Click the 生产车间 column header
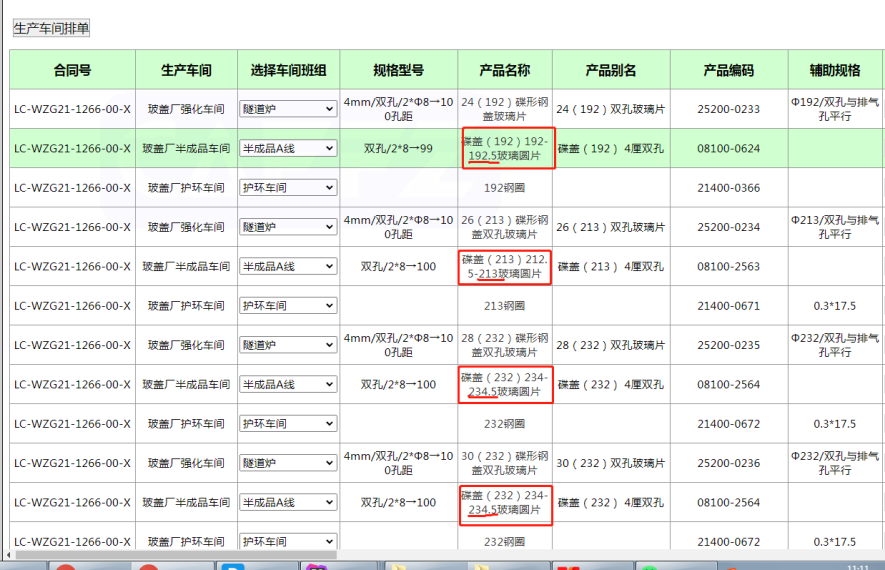This screenshot has width=885, height=570. [x=186, y=70]
